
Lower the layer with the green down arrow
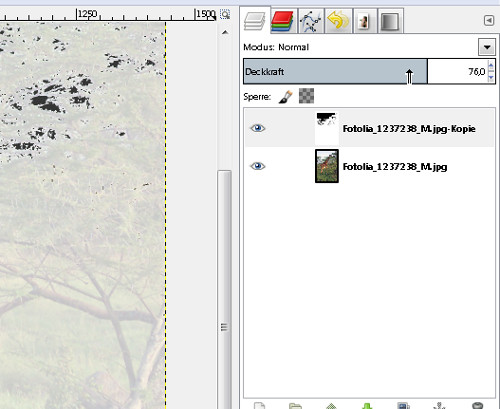pos(367,406)
